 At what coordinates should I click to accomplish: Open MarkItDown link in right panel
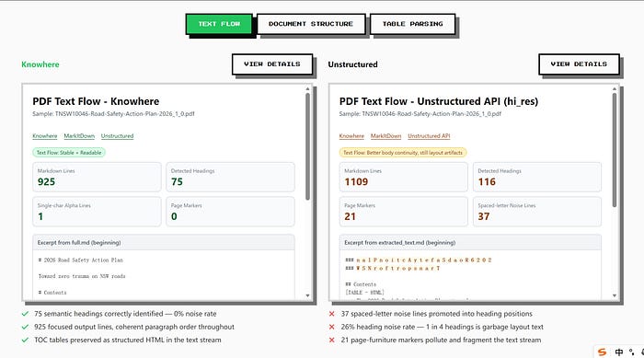pos(386,136)
